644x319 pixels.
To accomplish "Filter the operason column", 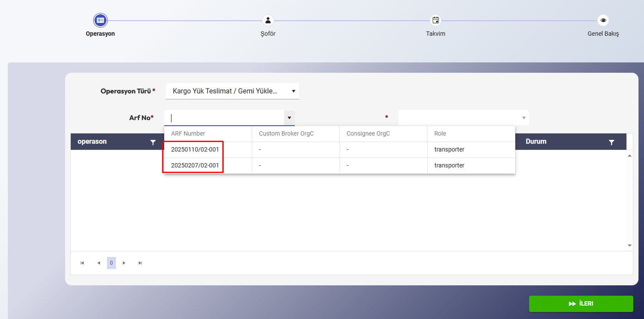I will click(153, 142).
